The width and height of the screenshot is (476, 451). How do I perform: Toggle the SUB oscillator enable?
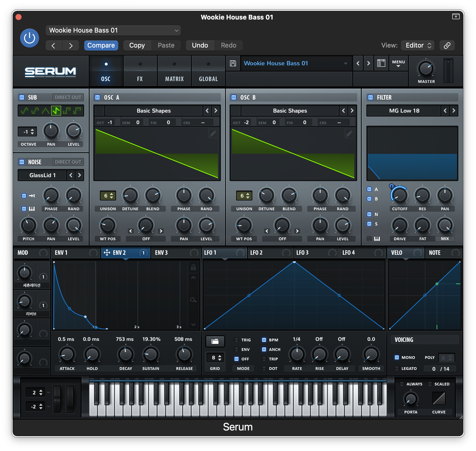pyautogui.click(x=22, y=97)
